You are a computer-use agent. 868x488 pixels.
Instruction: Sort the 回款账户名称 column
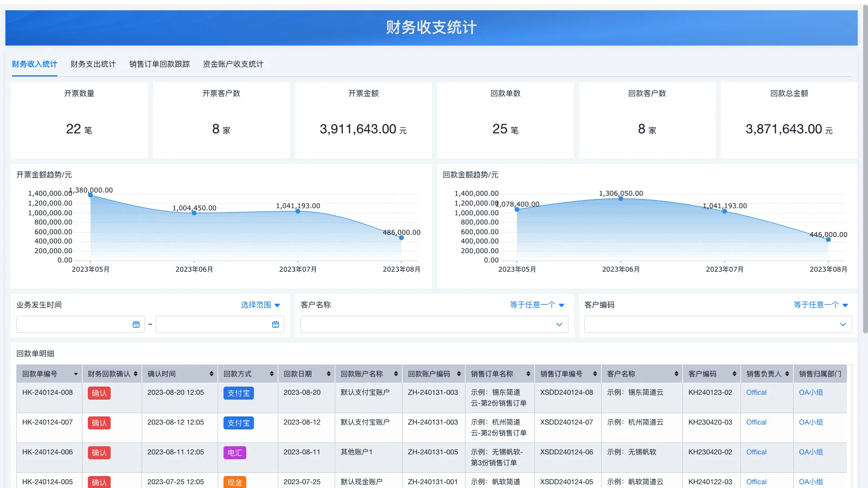pyautogui.click(x=395, y=374)
